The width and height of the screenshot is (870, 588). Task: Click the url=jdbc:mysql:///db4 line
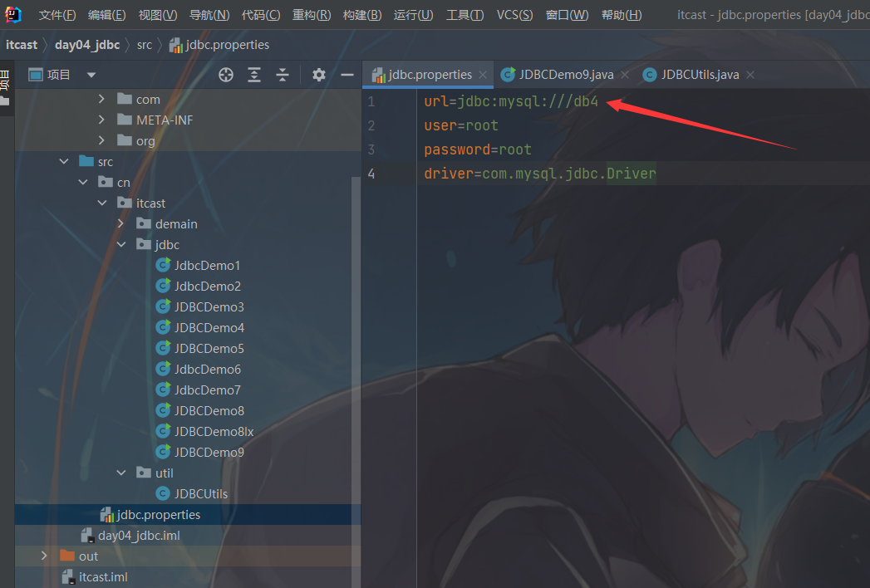(x=511, y=101)
